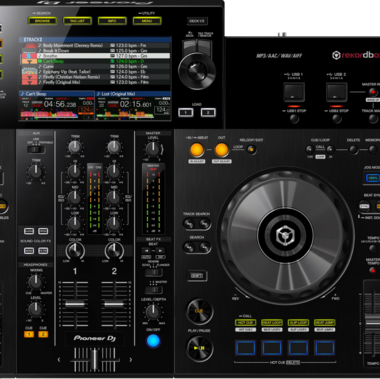Image resolution: width=380 pixels, height=379 pixels.
Task: Select the highlighted track 'Breathe'
Action: click(95, 56)
